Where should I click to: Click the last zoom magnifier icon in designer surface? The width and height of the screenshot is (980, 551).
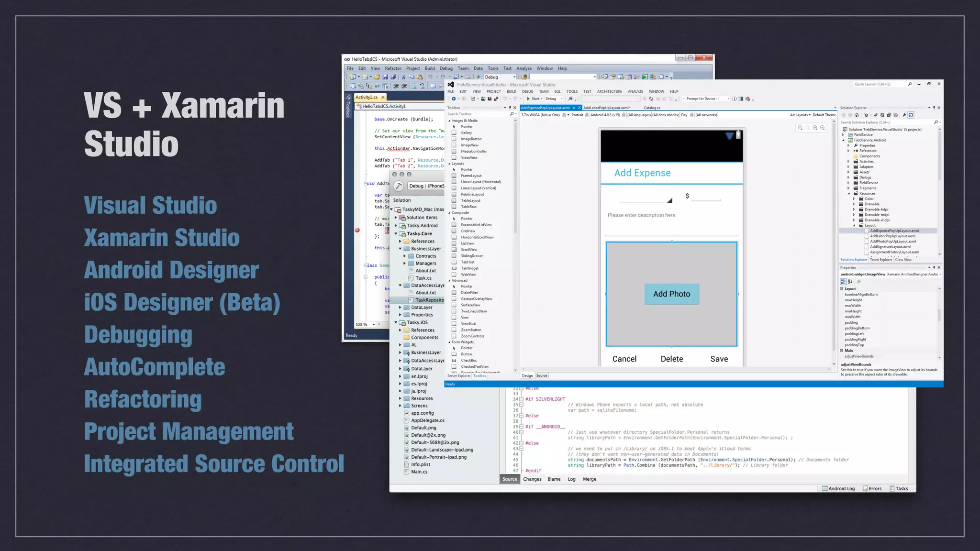[823, 128]
